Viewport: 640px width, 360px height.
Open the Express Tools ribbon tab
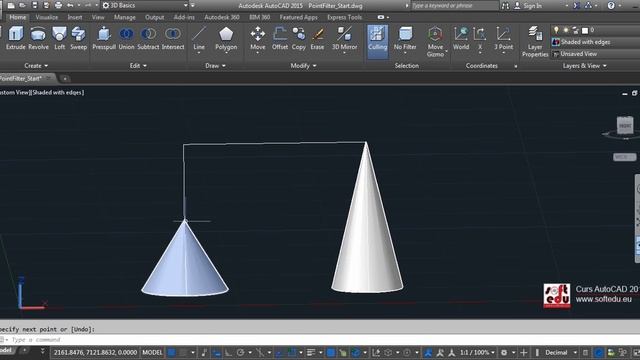coord(344,17)
